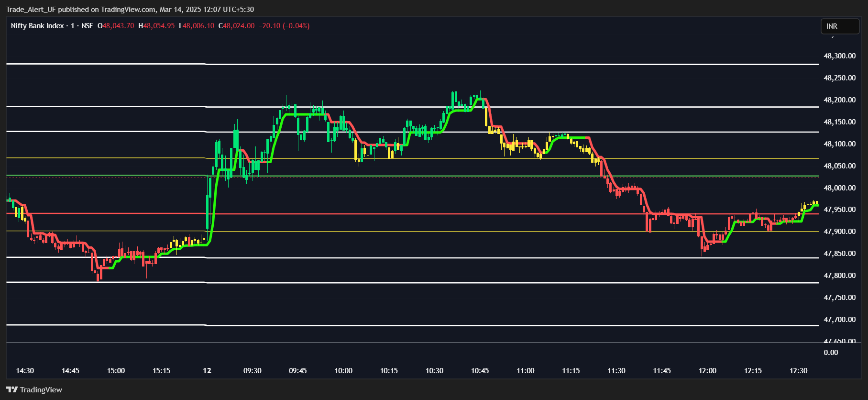The height and width of the screenshot is (400, 868).
Task: Click the 14:30 time axis label
Action: click(25, 371)
